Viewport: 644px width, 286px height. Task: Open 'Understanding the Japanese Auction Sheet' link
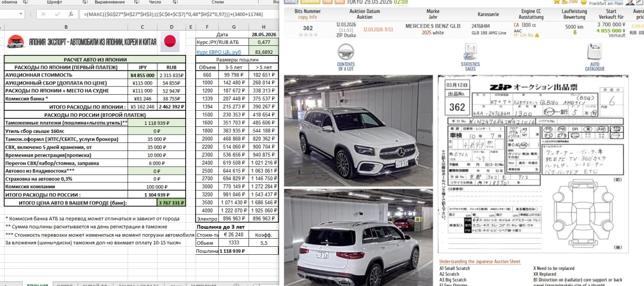tap(479, 262)
